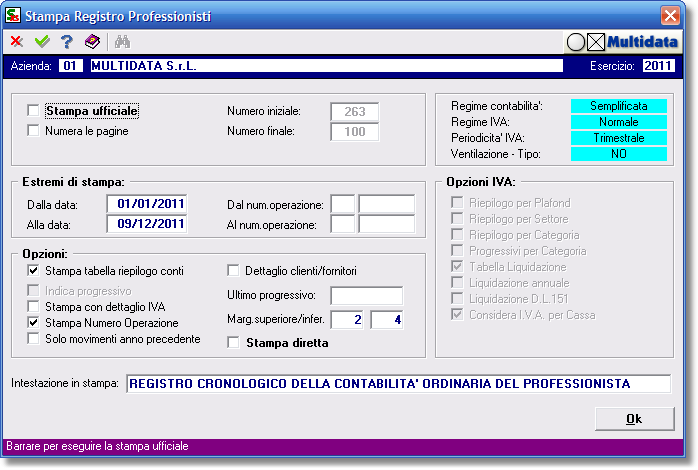Click the Azienda code field 01

click(70, 66)
